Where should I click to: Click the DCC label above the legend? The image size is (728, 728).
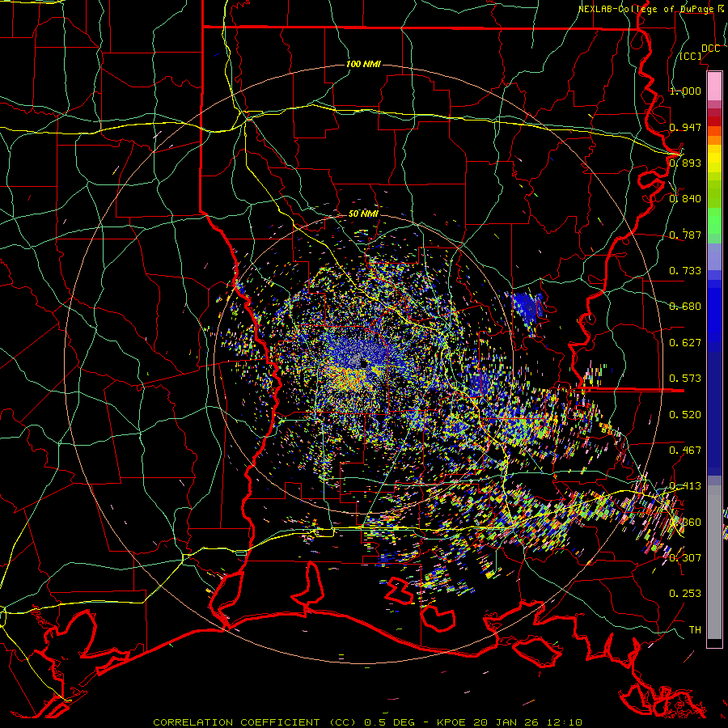(710, 49)
